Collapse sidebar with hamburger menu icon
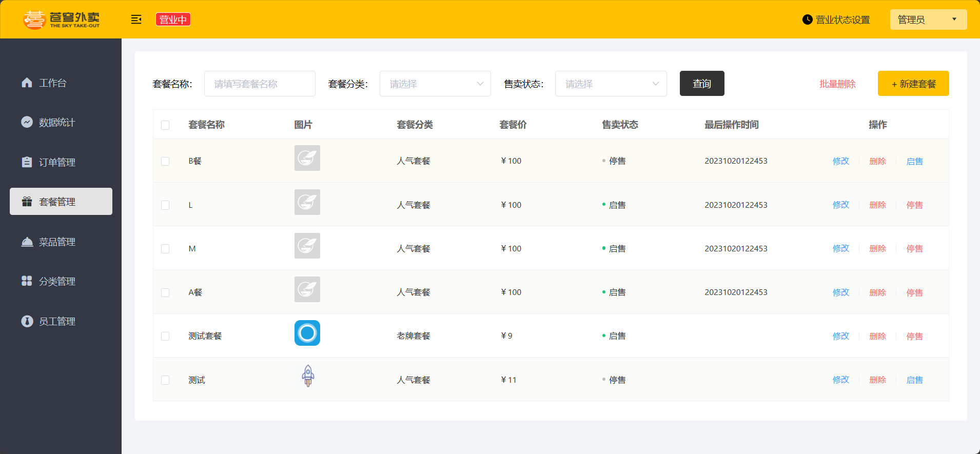Screen dimensions: 980x454 click(136, 19)
